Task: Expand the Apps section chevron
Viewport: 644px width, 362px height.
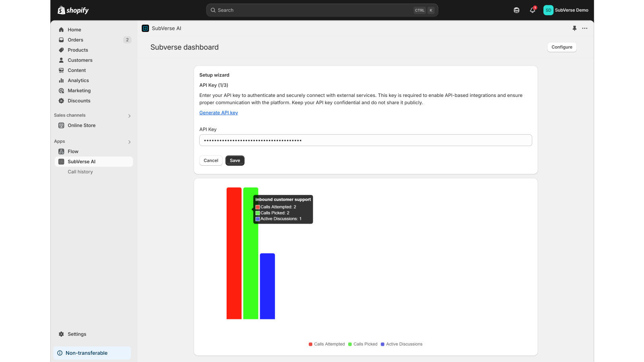Action: tap(129, 142)
